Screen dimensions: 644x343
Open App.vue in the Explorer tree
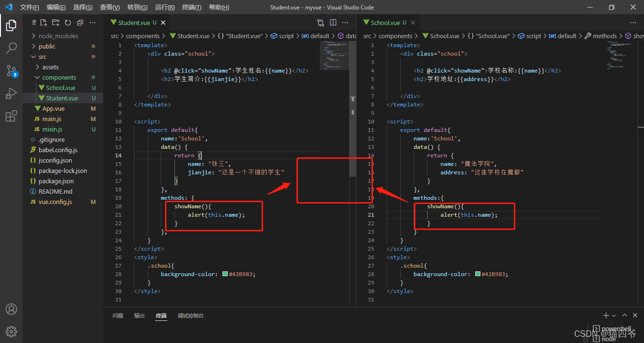(63, 108)
